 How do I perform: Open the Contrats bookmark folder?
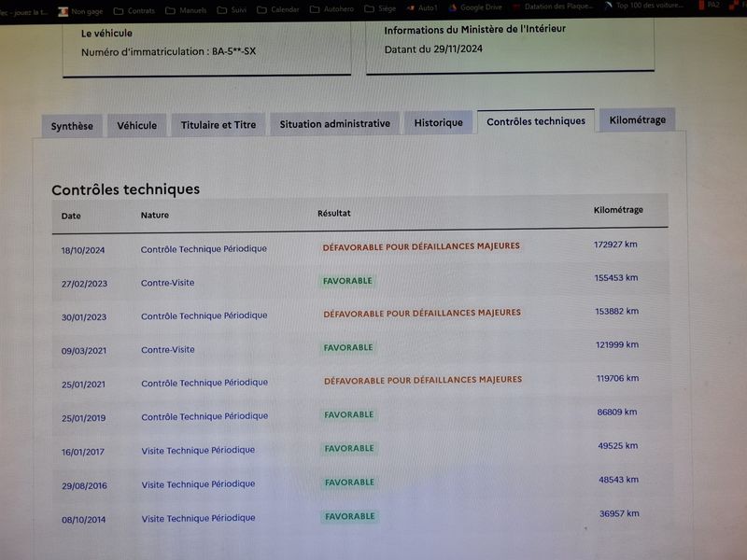tap(134, 10)
